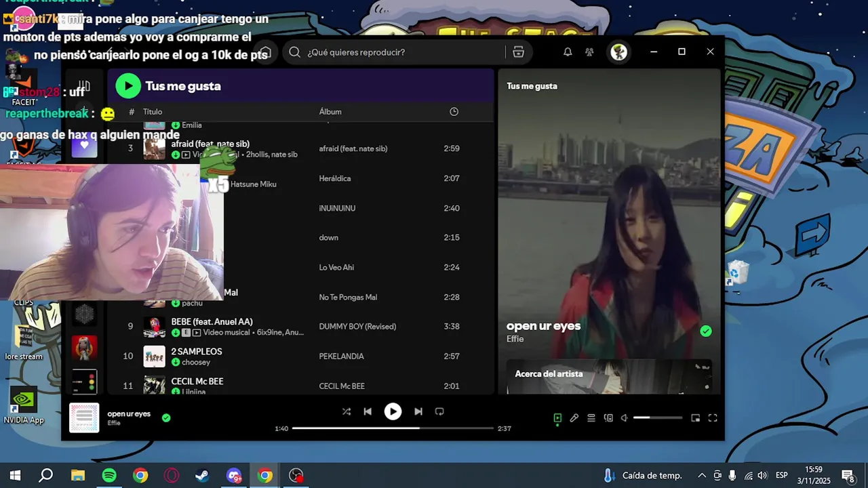This screenshot has width=868, height=488.
Task: Open the No Te Pongas Mal album link
Action: [x=348, y=298]
